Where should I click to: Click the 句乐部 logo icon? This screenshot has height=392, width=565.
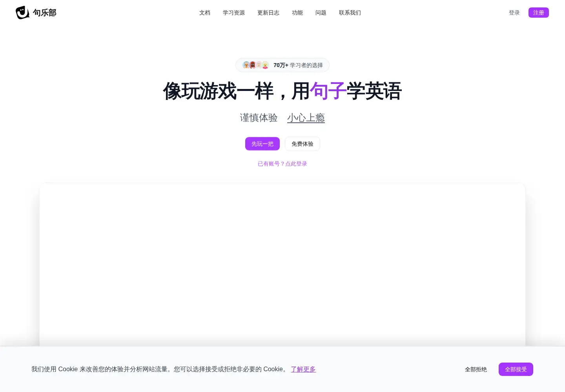[22, 13]
